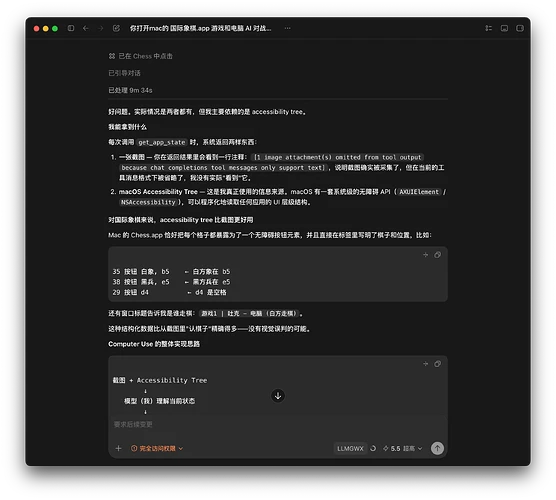Send message with the up-arrow button

[437, 448]
